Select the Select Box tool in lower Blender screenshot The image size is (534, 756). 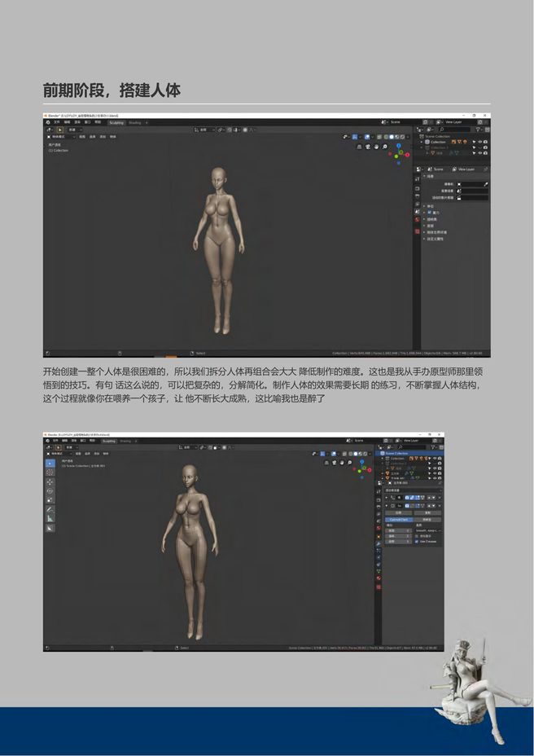(x=50, y=464)
